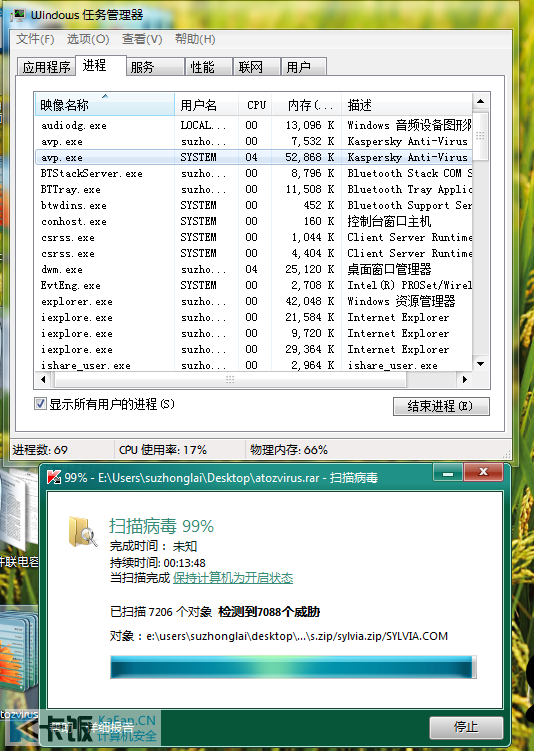Screen dimensions: 534x751
Task: Select the explorer.exe process
Action: pyautogui.click(x=253, y=301)
